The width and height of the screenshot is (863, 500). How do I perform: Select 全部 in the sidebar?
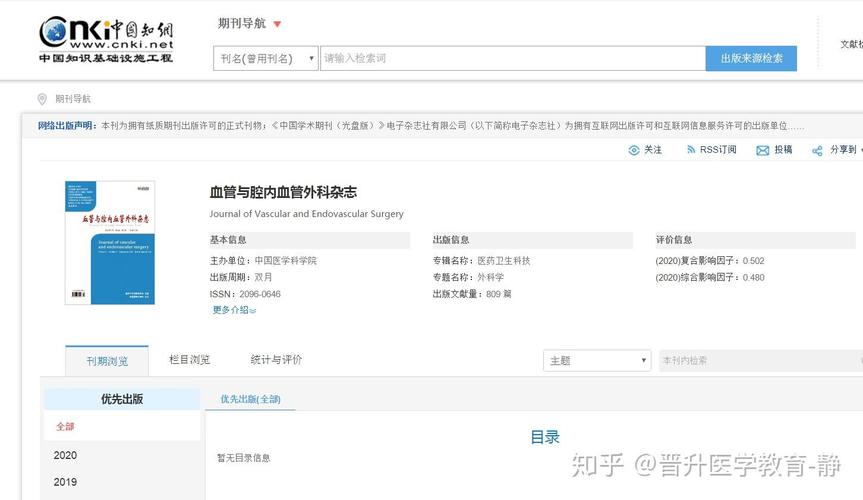65,426
